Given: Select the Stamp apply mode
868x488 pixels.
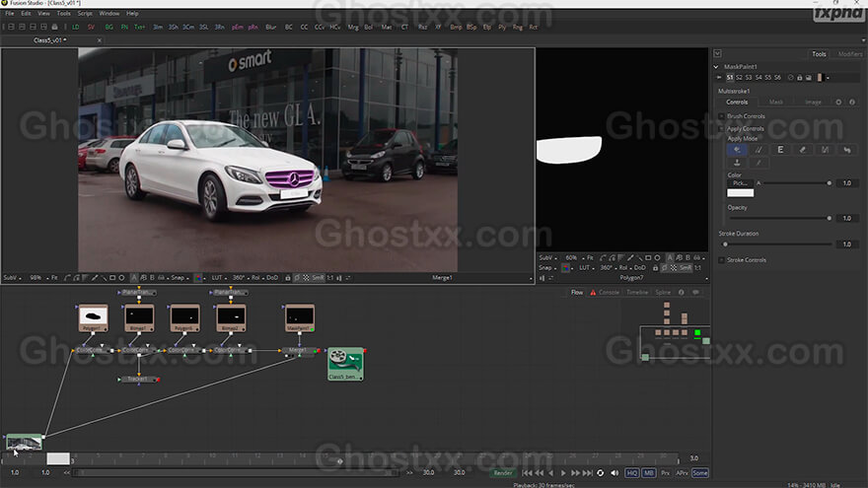Looking at the screenshot, I should pyautogui.click(x=737, y=163).
